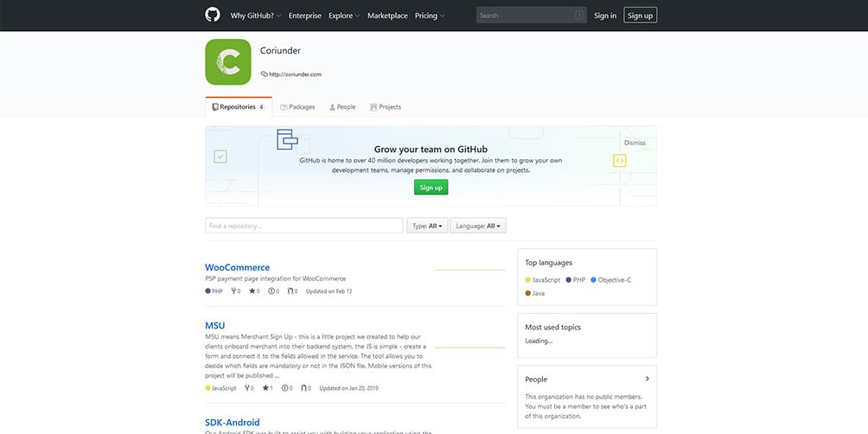Click the link icon beside coriunder.com

coord(264,73)
